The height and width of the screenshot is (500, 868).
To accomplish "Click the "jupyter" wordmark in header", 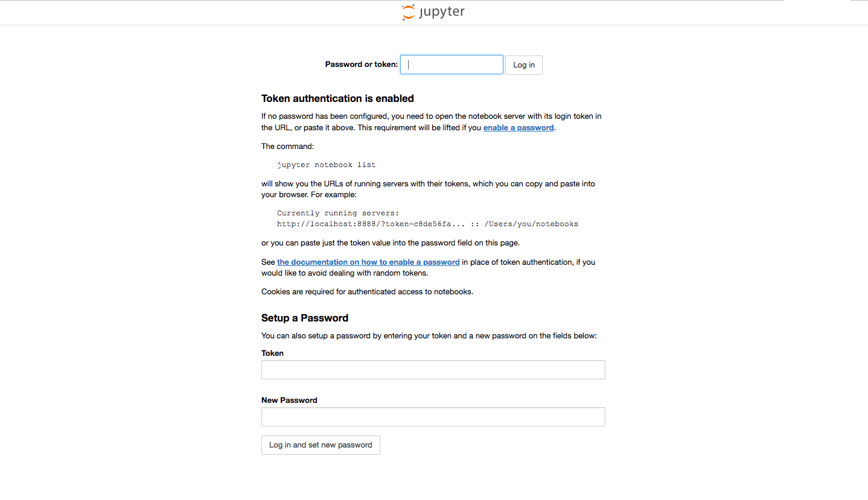I will tap(442, 12).
